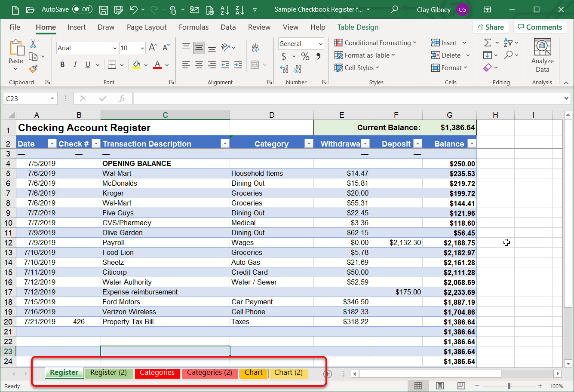The height and width of the screenshot is (392, 574).
Task: Select the Categories sheet tab
Action: pos(157,373)
